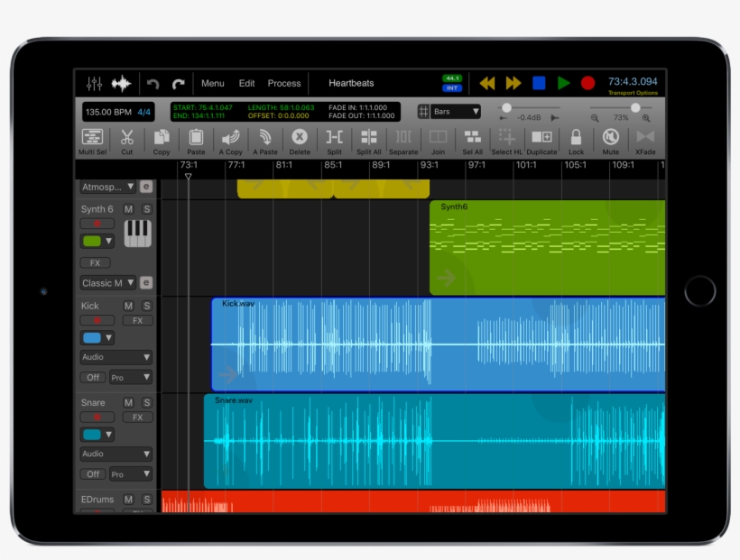Click Transport Options in the top right
Screen dimensions: 740x560
pyautogui.click(x=632, y=91)
